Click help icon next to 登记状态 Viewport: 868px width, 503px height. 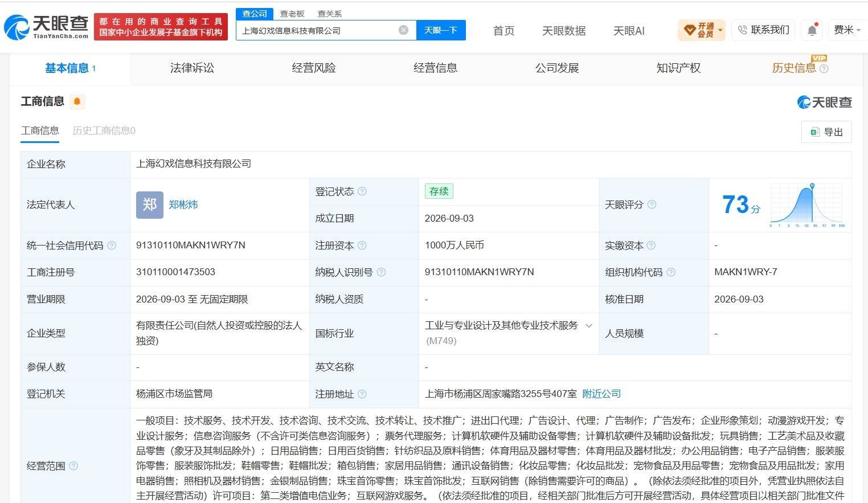362,191
